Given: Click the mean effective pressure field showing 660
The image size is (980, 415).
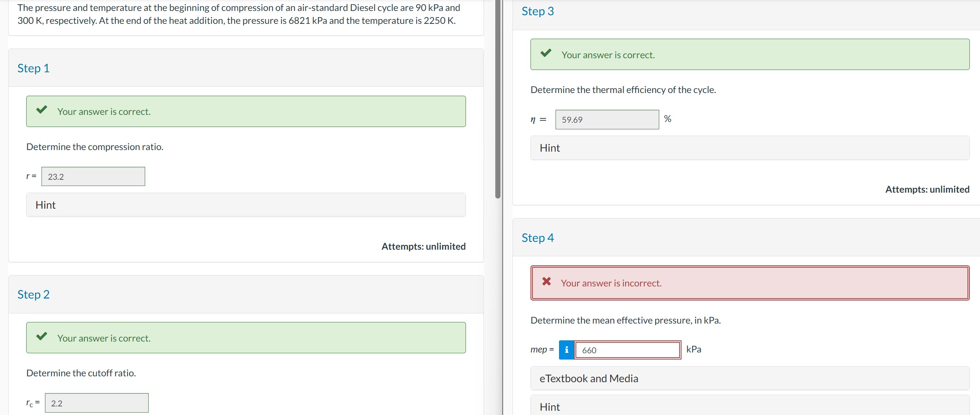Looking at the screenshot, I should coord(627,350).
